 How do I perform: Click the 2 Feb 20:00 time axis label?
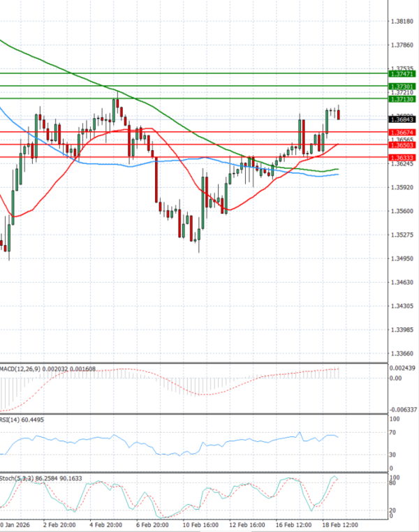(x=59, y=524)
